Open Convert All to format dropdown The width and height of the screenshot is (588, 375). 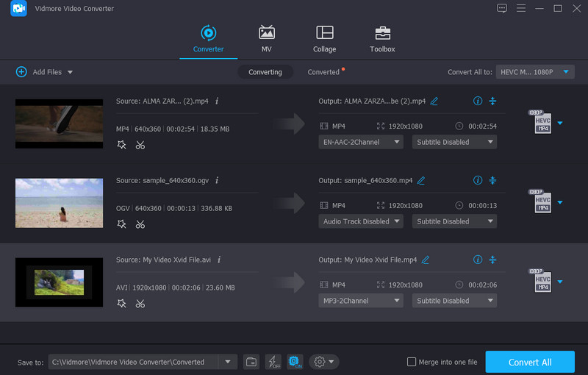tap(536, 72)
